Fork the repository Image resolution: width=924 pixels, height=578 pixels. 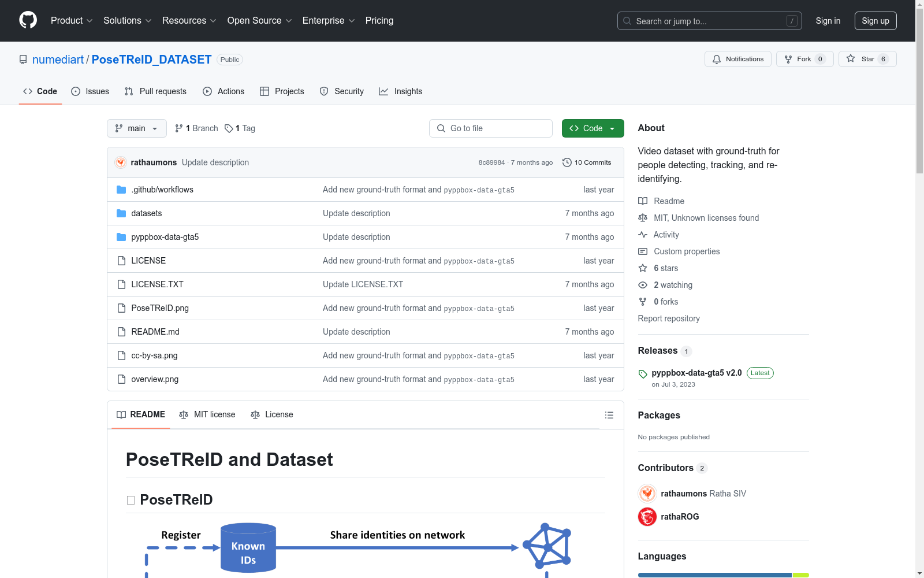click(x=805, y=59)
